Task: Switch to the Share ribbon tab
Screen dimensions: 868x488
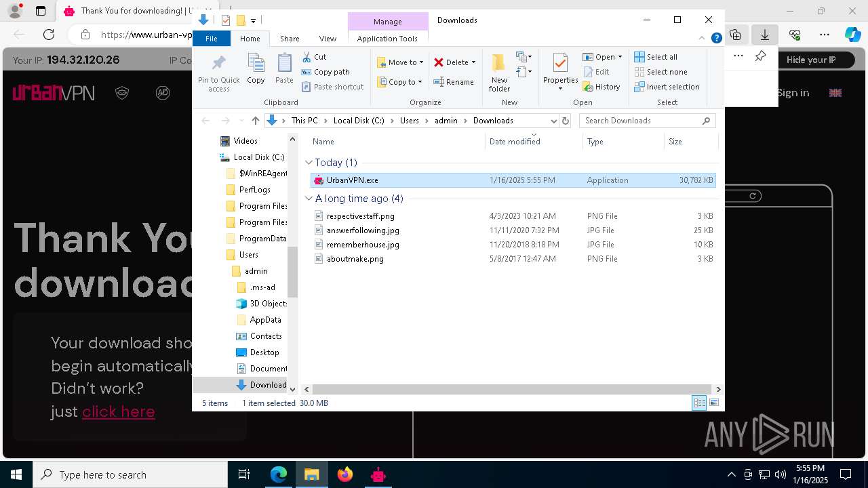Action: (290, 39)
